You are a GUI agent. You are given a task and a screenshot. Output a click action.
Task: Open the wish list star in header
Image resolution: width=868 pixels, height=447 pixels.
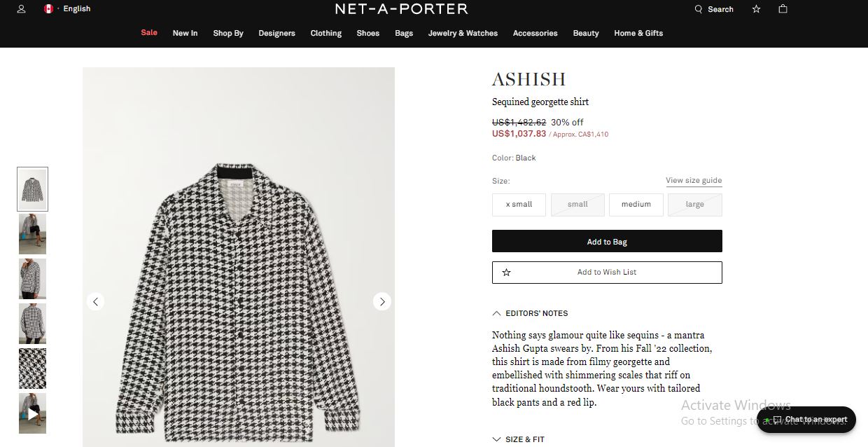[x=756, y=9]
